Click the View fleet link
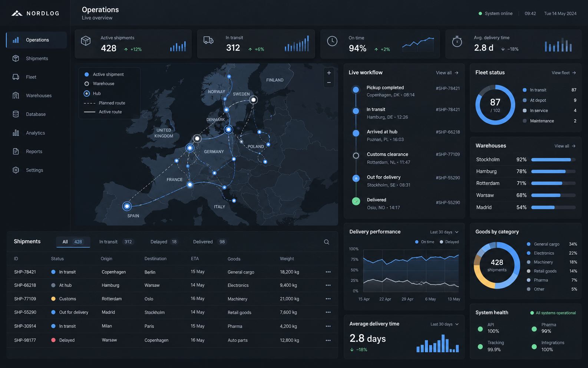 [x=564, y=73]
